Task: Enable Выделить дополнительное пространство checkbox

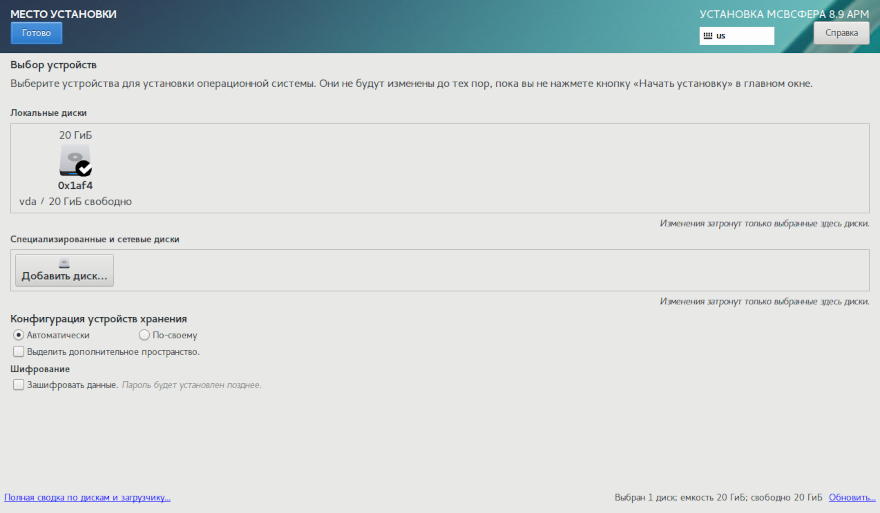Action: click(19, 352)
